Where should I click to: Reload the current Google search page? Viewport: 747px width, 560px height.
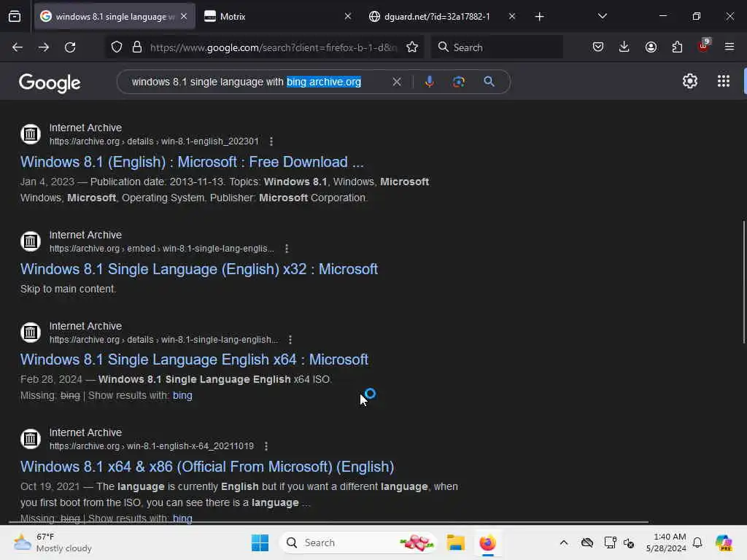pos(70,47)
